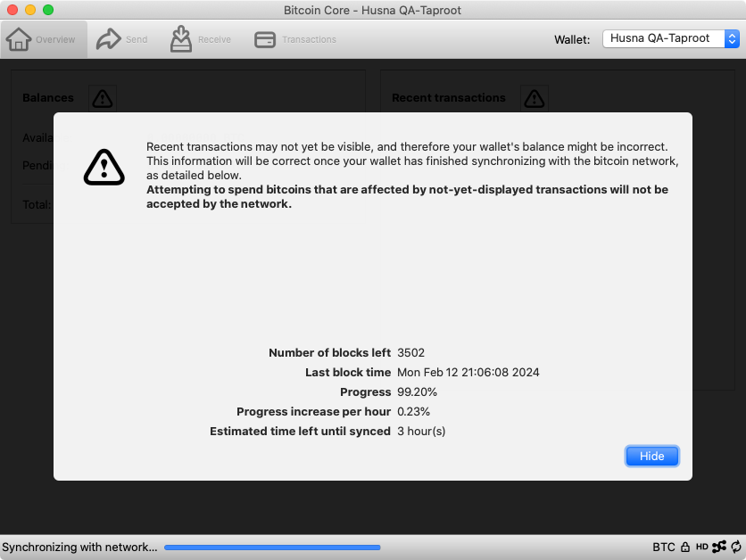
Task: Select the hourly progress value '0.23%'
Action: [413, 412]
